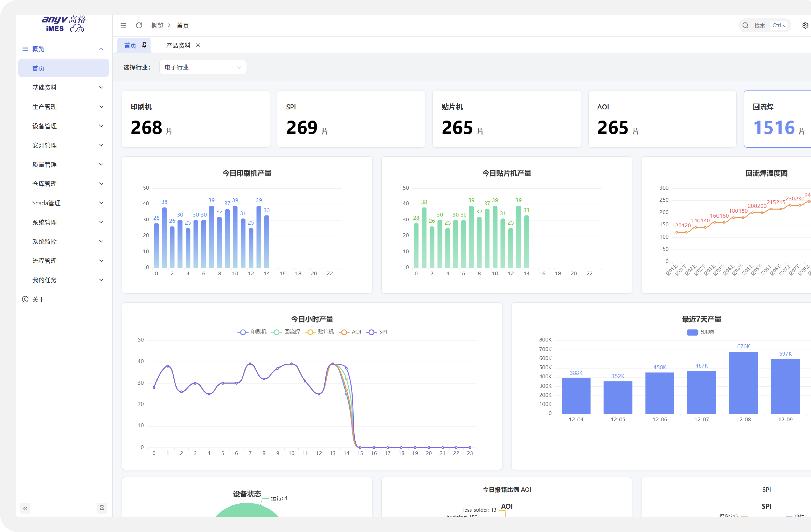
Task: Click the search magnifier icon
Action: (x=745, y=26)
